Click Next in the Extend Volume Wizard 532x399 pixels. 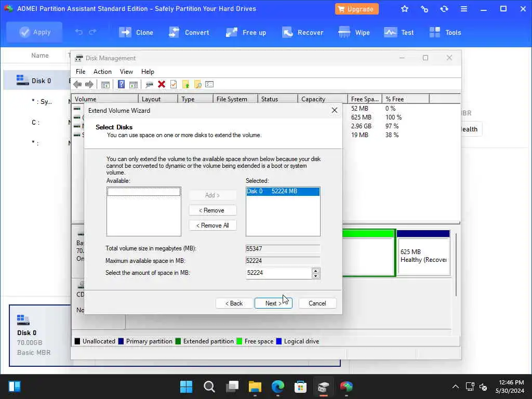tap(273, 303)
